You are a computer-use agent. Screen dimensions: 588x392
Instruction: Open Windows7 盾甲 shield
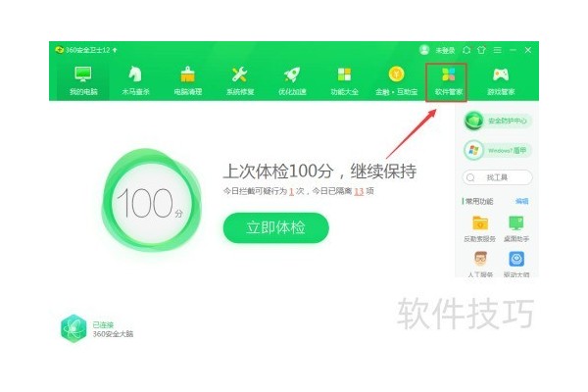point(498,150)
